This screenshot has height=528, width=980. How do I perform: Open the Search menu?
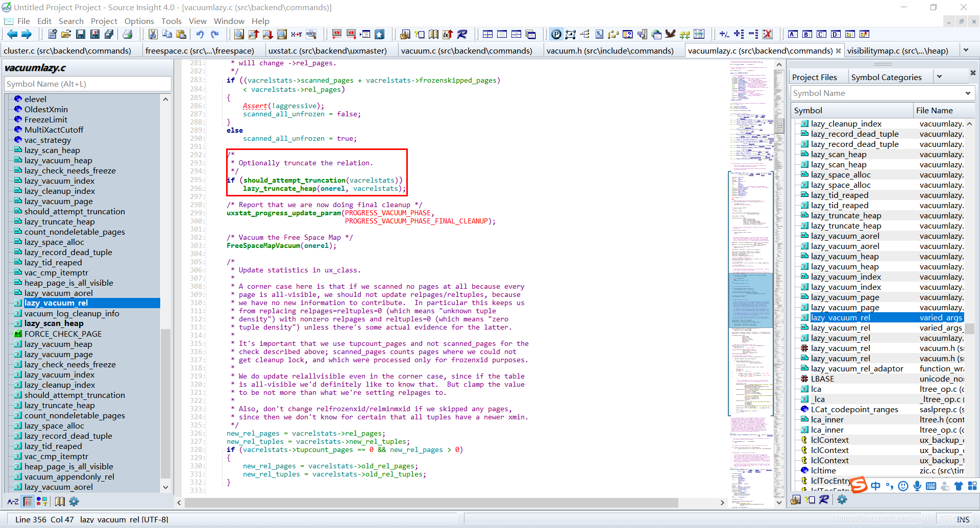coord(71,21)
